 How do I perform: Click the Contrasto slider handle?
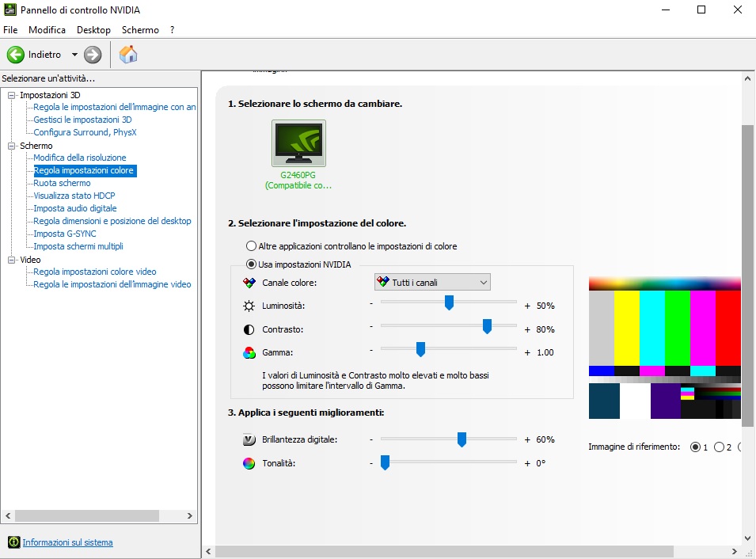pos(487,326)
